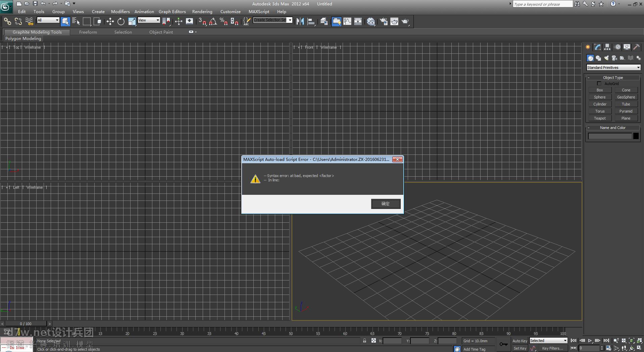
Task: Switch to Motion command panel tab
Action: click(617, 47)
